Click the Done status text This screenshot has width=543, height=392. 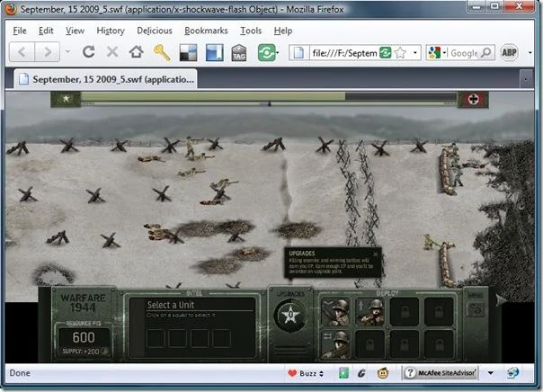pyautogui.click(x=20, y=373)
